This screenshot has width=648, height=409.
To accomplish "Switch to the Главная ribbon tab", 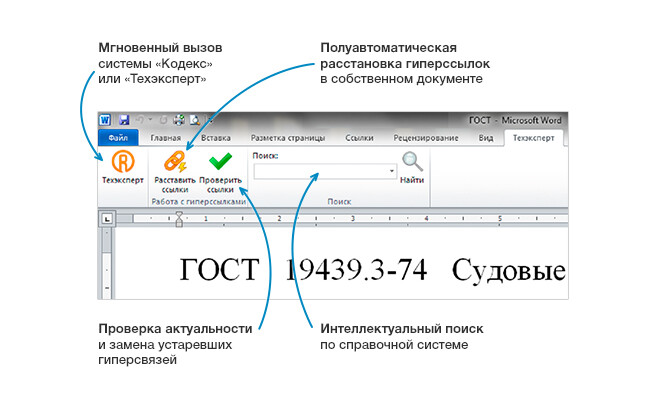I will (166, 138).
